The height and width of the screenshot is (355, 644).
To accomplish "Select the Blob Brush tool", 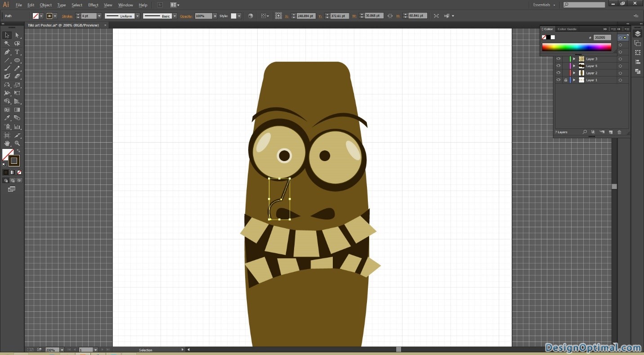I will 7,76.
